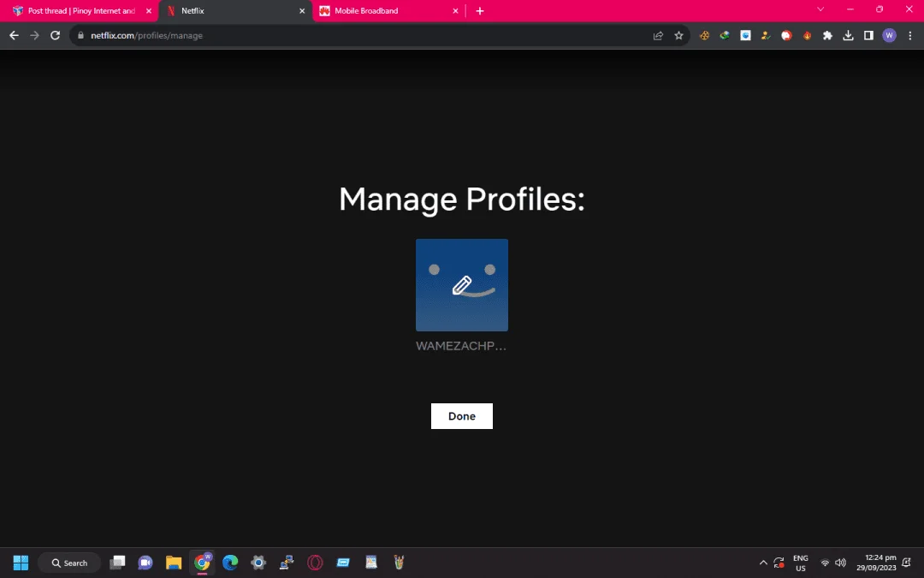Open the volume speaker control
This screenshot has width=924, height=578.
click(841, 563)
